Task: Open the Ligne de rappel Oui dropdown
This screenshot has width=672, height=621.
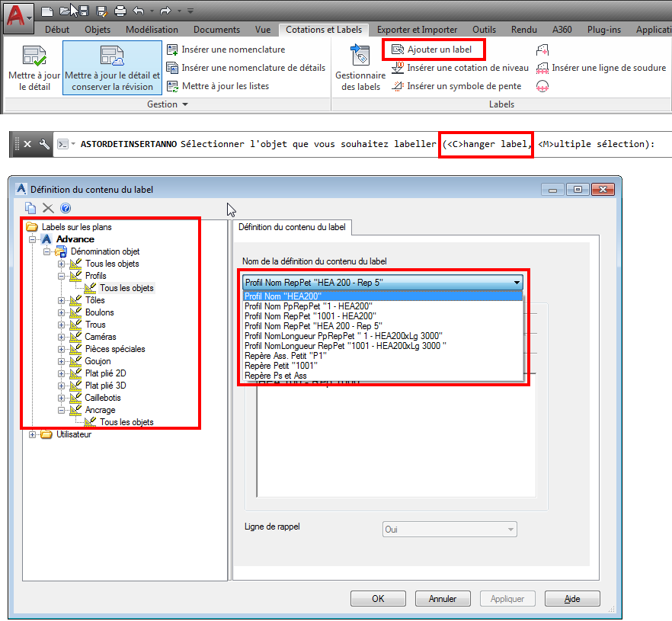Action: (450, 530)
